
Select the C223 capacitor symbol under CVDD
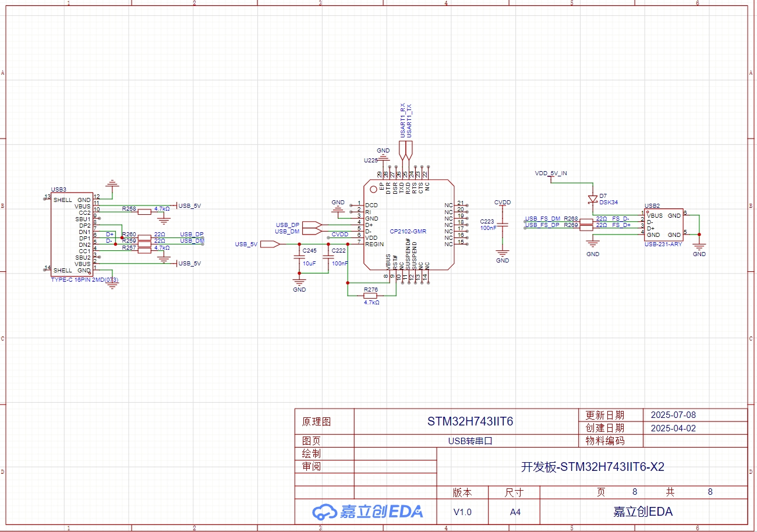coord(503,224)
